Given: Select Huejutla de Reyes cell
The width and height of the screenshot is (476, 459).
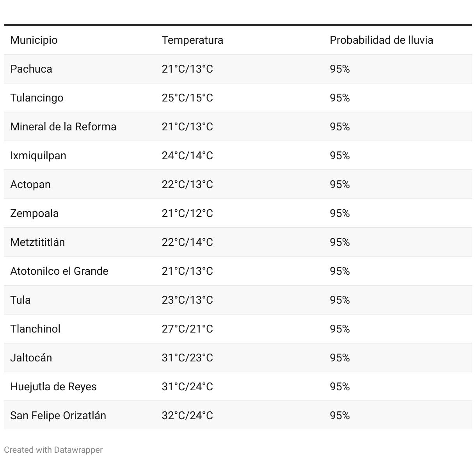Looking at the screenshot, I should (x=53, y=387).
